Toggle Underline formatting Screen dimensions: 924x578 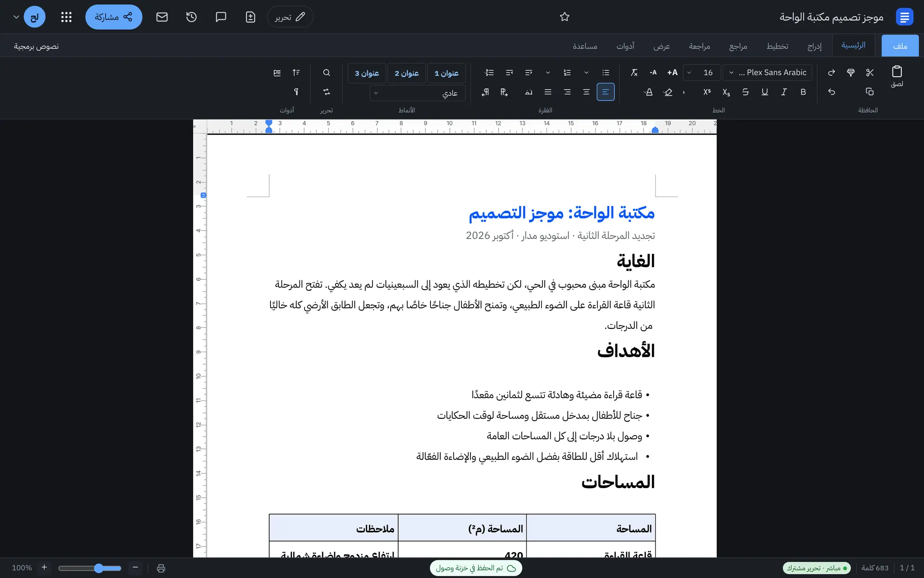click(x=764, y=92)
